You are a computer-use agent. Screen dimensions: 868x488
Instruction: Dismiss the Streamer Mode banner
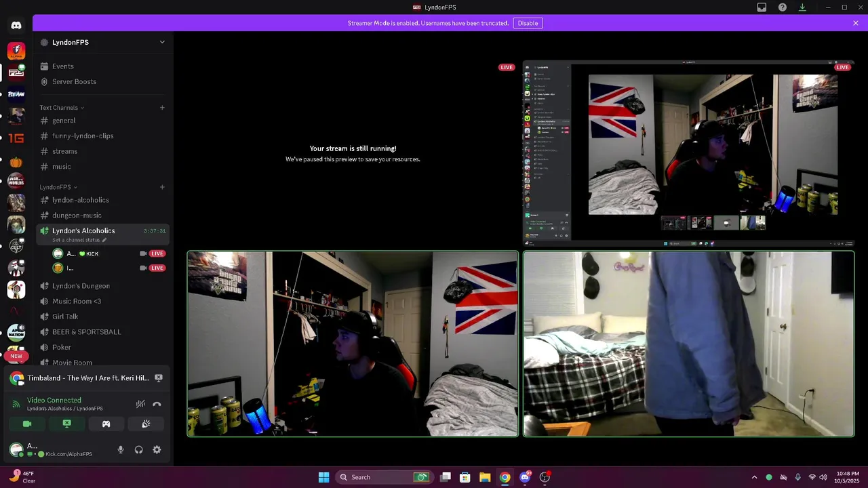[x=856, y=23]
